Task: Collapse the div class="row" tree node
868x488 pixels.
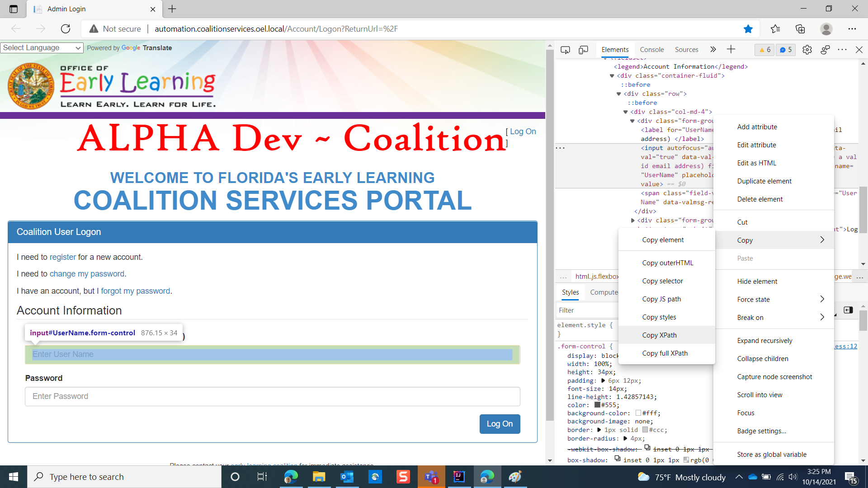Action: (x=619, y=94)
